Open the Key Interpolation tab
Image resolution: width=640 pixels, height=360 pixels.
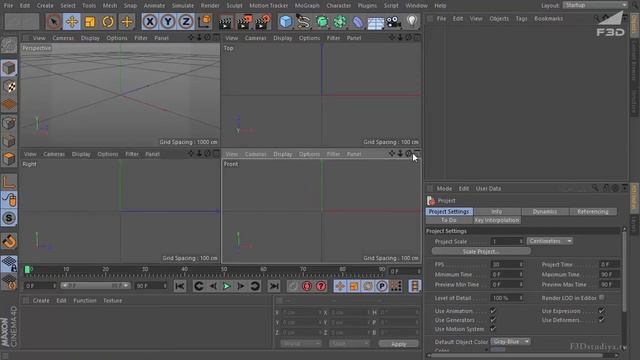coord(497,220)
